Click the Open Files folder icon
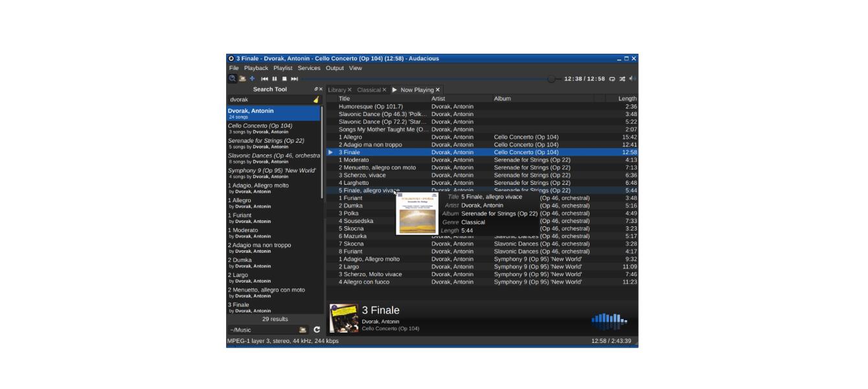Viewport: 868px width, 389px height. 242,78
